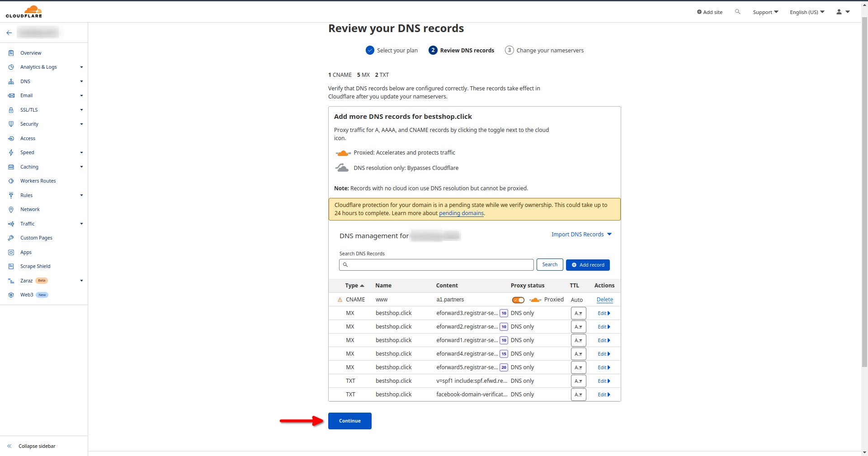Click the priority 20 badge on eforward5 row

[504, 367]
